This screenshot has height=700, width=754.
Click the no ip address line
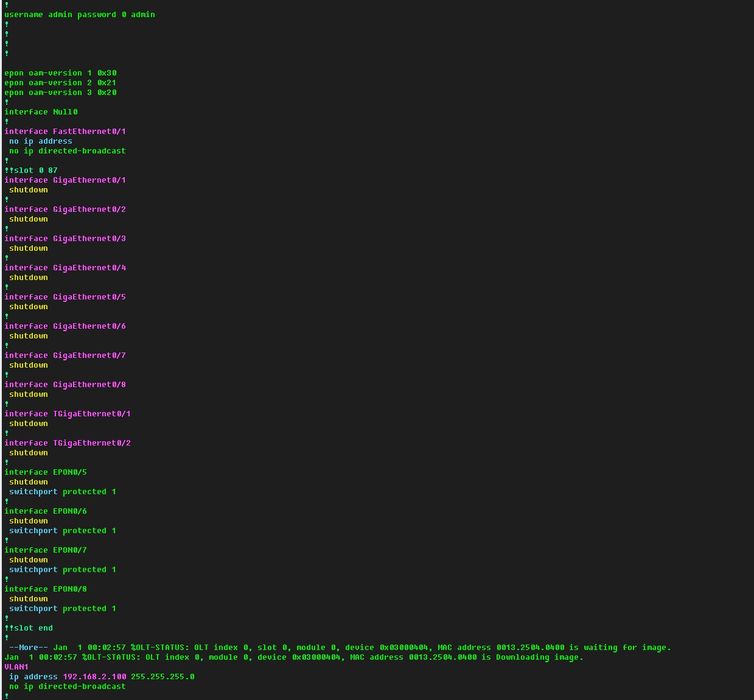pyautogui.click(x=41, y=141)
